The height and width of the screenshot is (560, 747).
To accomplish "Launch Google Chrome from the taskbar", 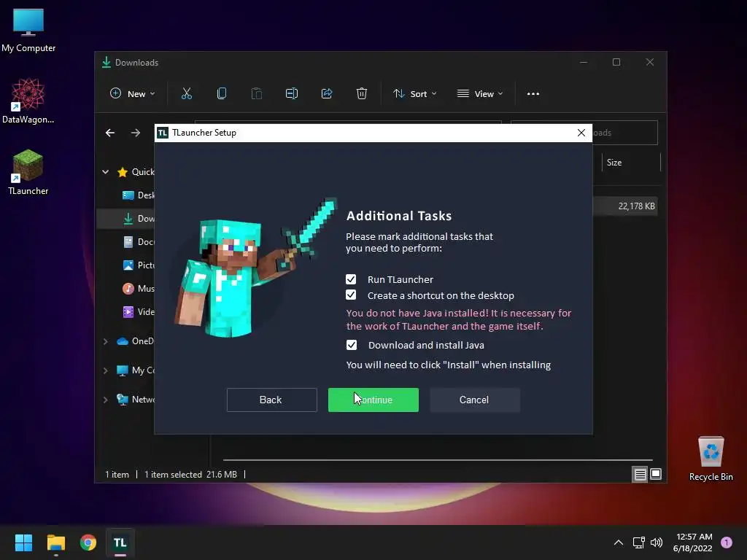I will [88, 542].
